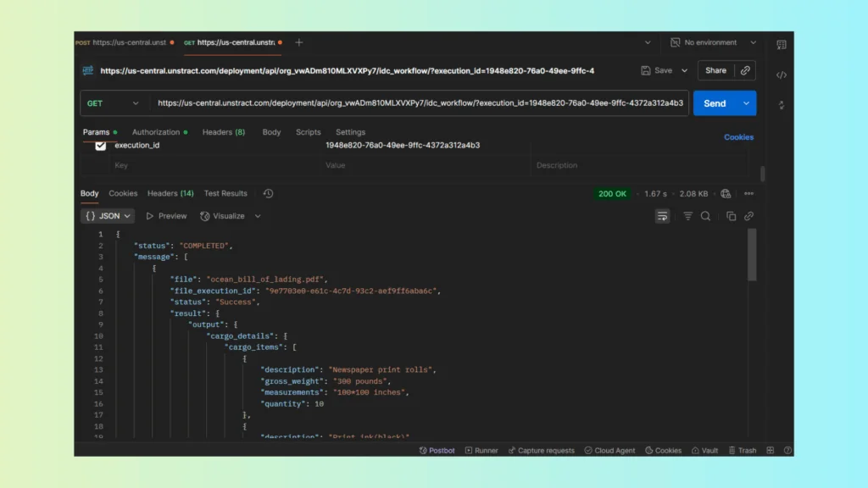Viewport: 868px width, 488px height.
Task: Open the code snippet panel icon
Action: (781, 75)
